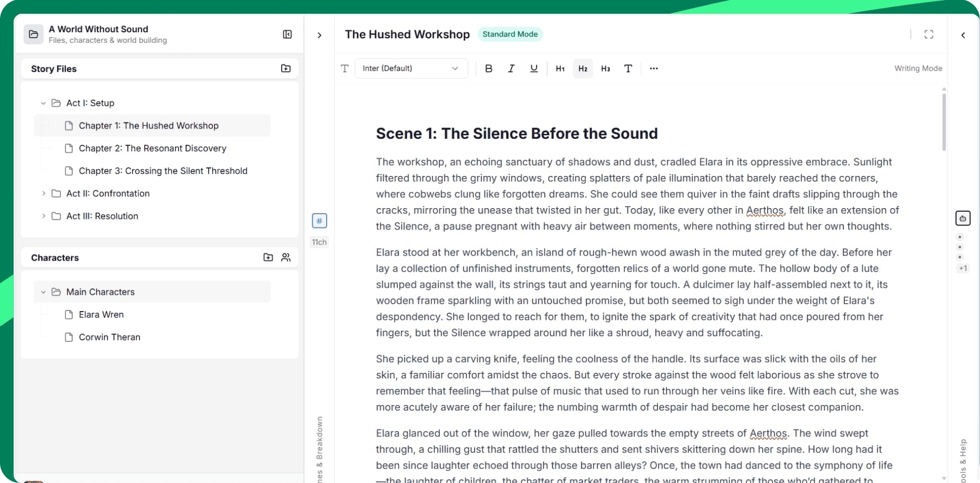The height and width of the screenshot is (483, 980).
Task: Open the more formatting options ellipsis
Action: point(654,68)
